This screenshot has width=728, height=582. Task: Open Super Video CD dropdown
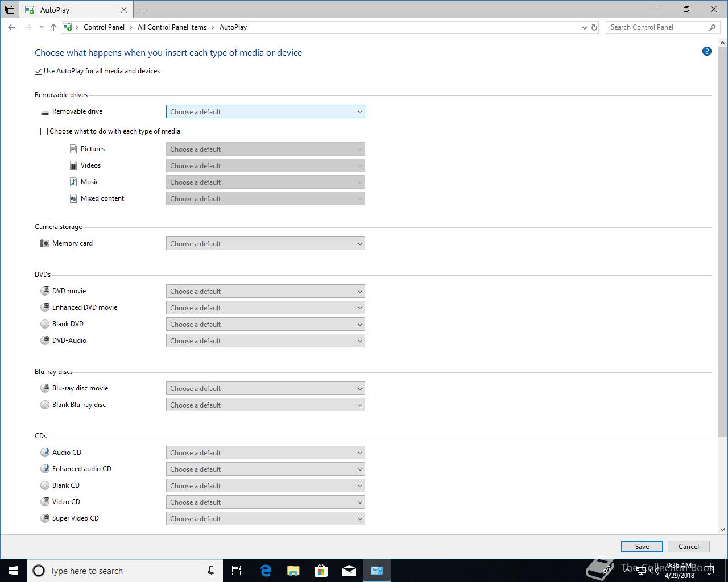tap(265, 518)
